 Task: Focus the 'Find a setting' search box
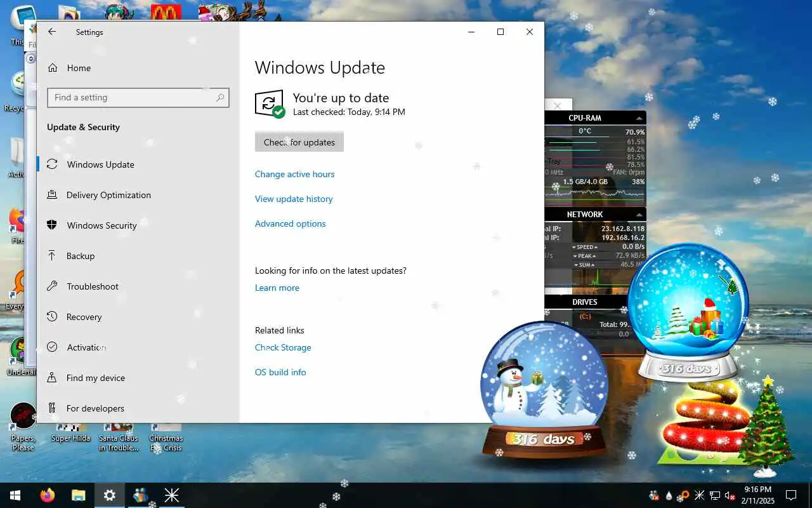(x=138, y=98)
